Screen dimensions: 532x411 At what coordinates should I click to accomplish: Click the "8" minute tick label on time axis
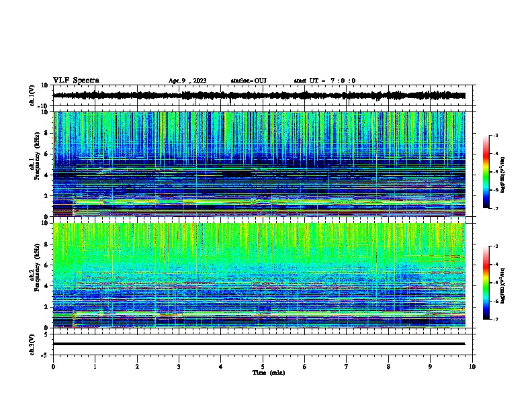pyautogui.click(x=388, y=367)
